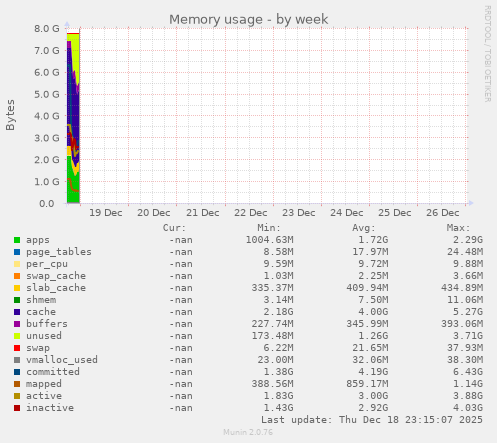Click the vmalloc_used legend color swatch

17,360
